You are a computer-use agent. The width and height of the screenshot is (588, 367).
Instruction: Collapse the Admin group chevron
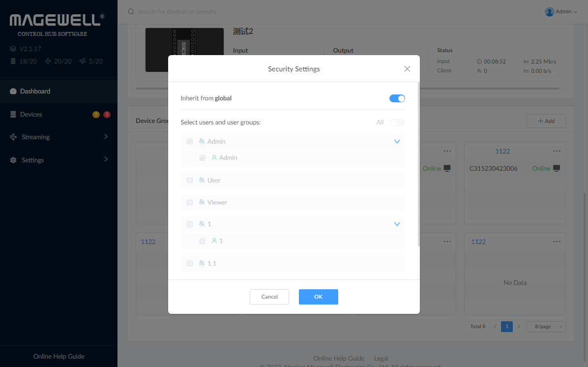pyautogui.click(x=397, y=141)
